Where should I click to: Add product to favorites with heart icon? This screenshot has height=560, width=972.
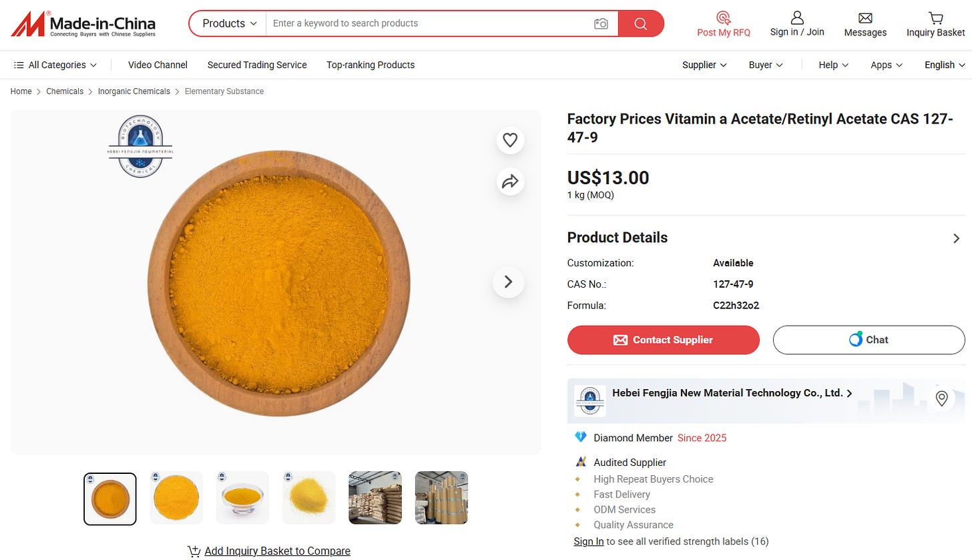[x=510, y=140]
